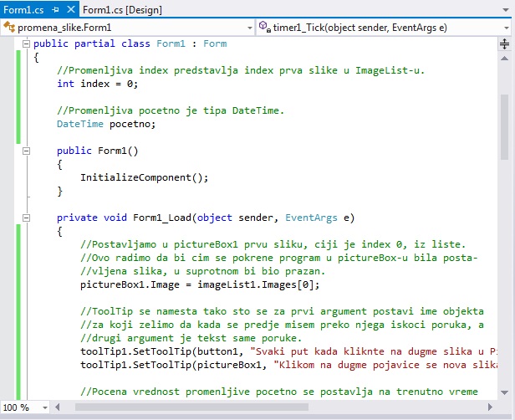Collapse the Form1_Load method block
Image resolution: width=515 pixels, height=420 pixels.
(26, 218)
